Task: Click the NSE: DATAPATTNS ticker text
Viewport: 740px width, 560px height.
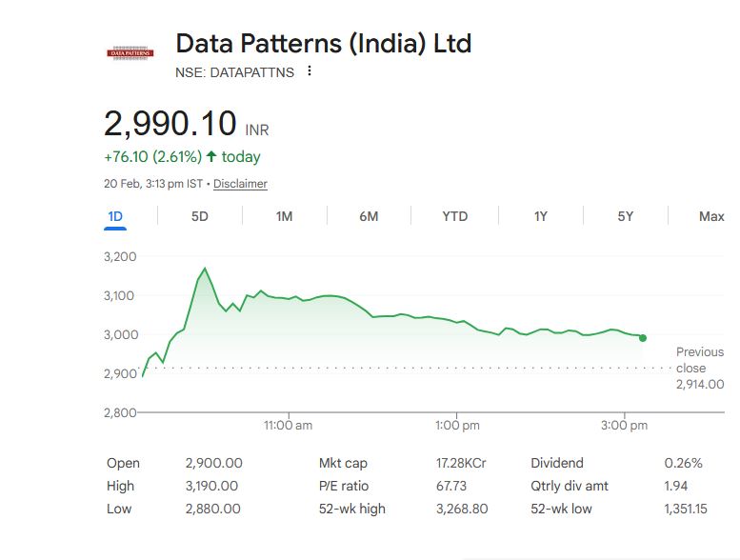Action: 235,72
